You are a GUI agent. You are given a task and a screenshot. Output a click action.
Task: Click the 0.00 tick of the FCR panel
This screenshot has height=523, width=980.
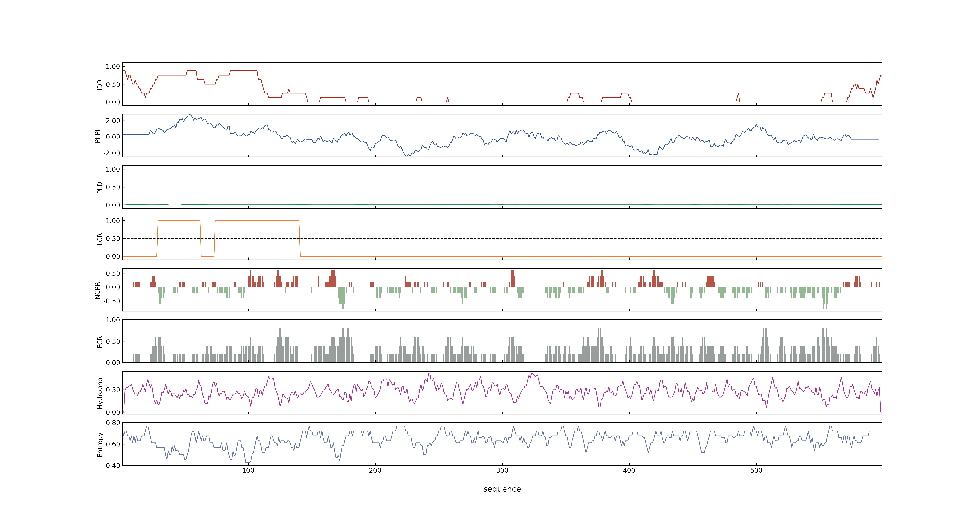(113, 363)
